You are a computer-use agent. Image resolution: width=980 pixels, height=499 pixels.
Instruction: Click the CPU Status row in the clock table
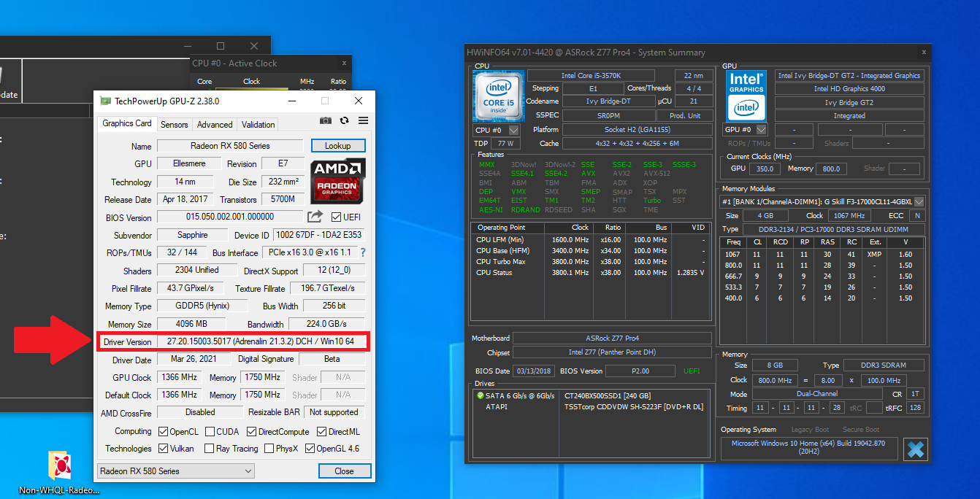[x=591, y=272]
